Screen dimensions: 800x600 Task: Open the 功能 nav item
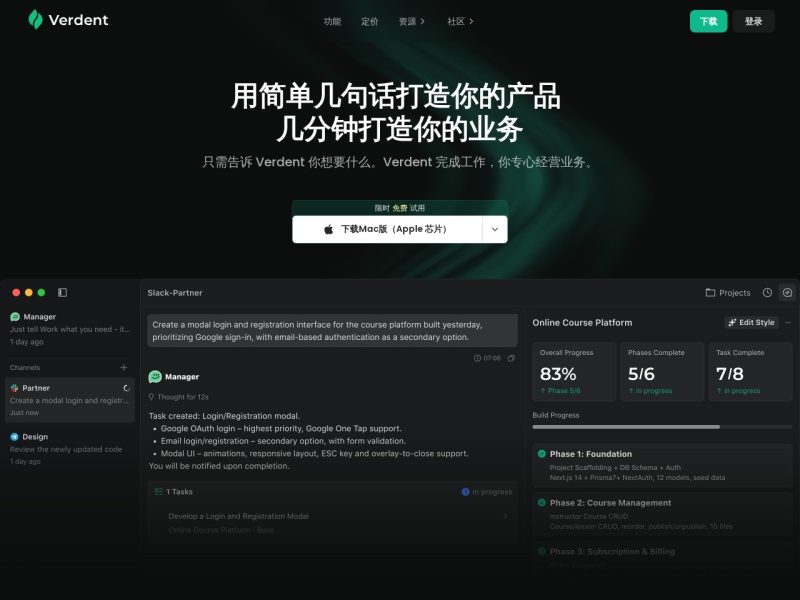point(332,21)
